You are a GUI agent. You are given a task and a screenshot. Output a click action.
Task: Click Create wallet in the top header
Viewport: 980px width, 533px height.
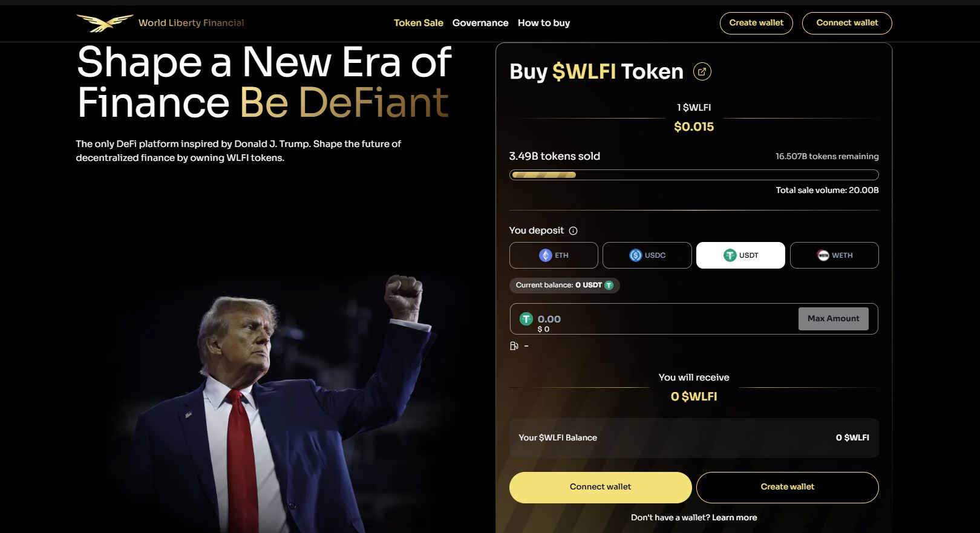[756, 23]
